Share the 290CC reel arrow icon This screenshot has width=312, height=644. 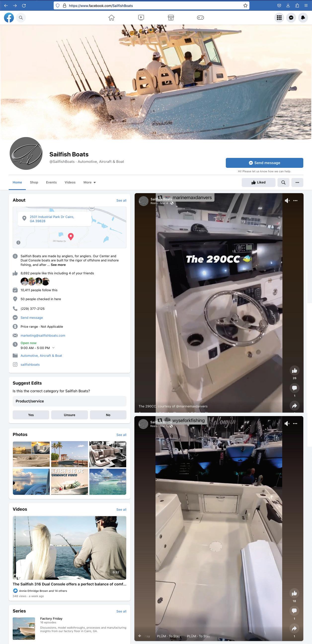(x=294, y=406)
